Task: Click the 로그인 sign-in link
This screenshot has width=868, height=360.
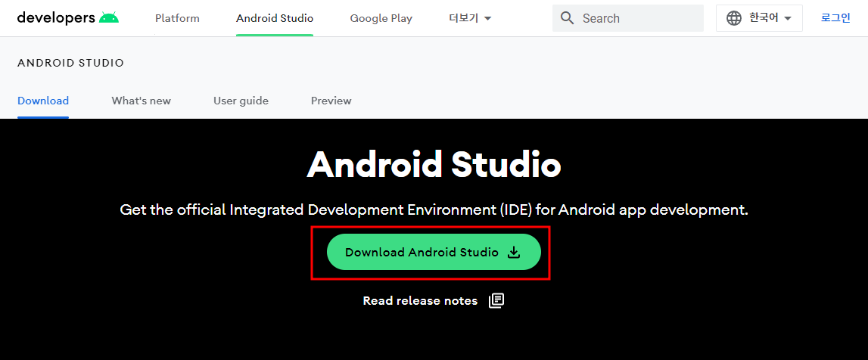Action: 835,17
